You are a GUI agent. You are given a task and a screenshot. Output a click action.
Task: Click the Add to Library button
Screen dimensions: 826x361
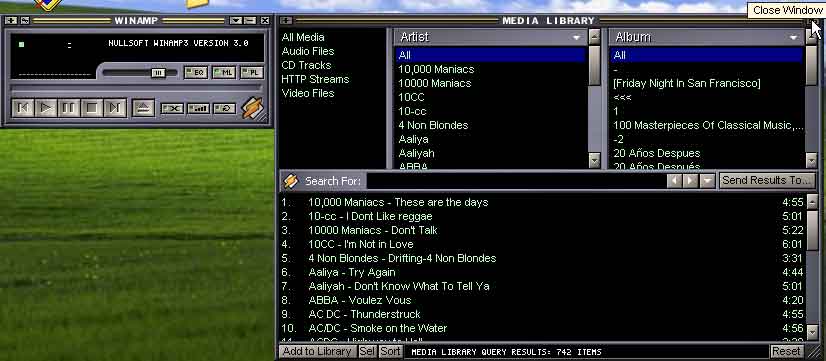(x=317, y=351)
